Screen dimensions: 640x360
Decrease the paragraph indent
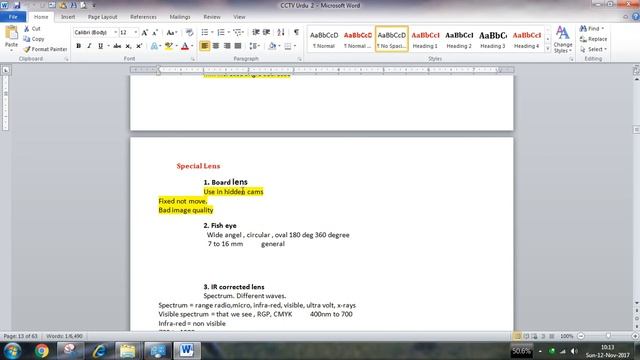click(256, 32)
